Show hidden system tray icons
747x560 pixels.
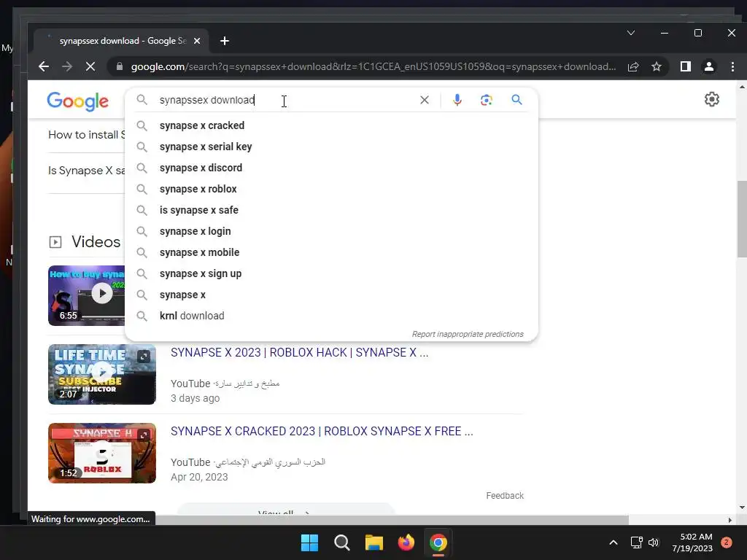click(614, 542)
